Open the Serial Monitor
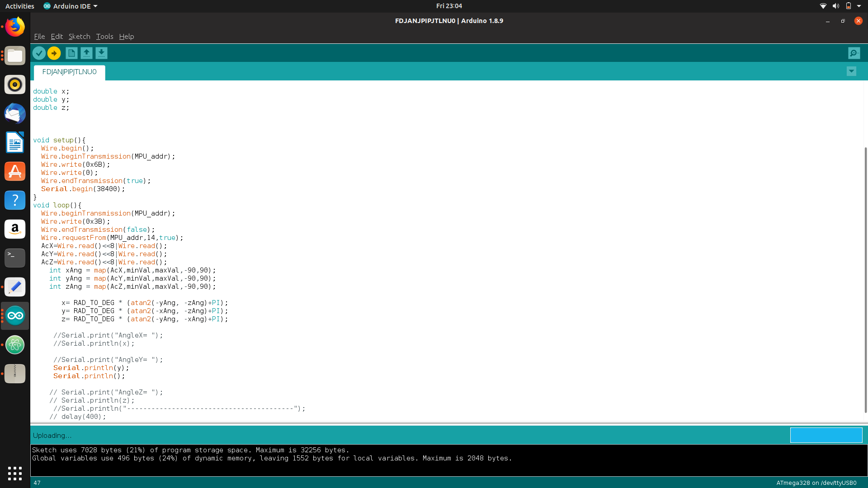This screenshot has width=868, height=488. 853,53
